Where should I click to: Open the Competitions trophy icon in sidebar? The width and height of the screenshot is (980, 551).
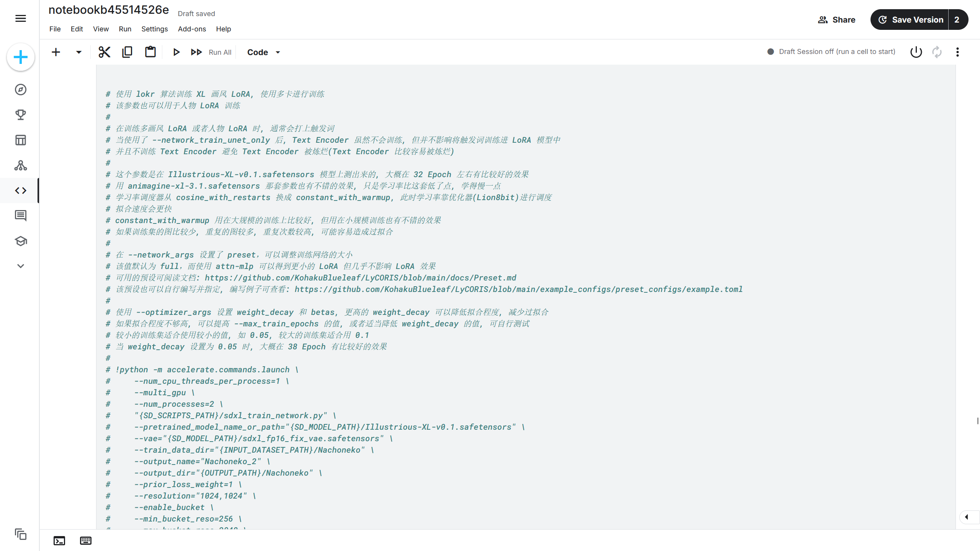(x=21, y=115)
